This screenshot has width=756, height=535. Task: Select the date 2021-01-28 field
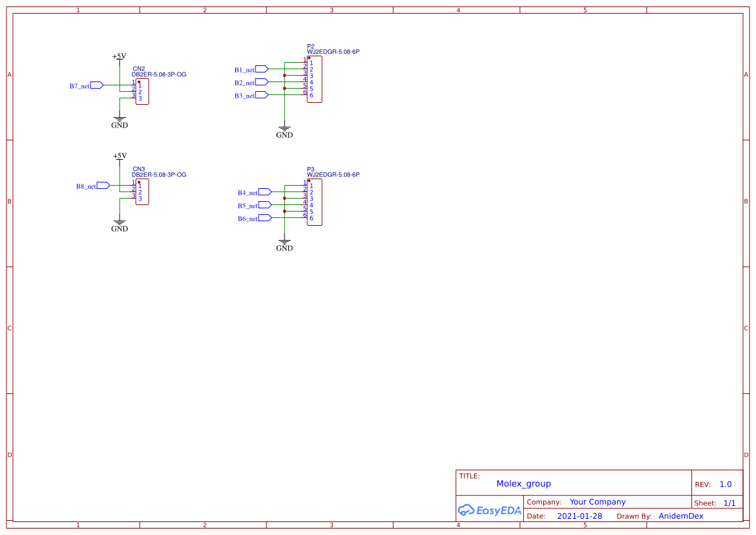pos(580,516)
